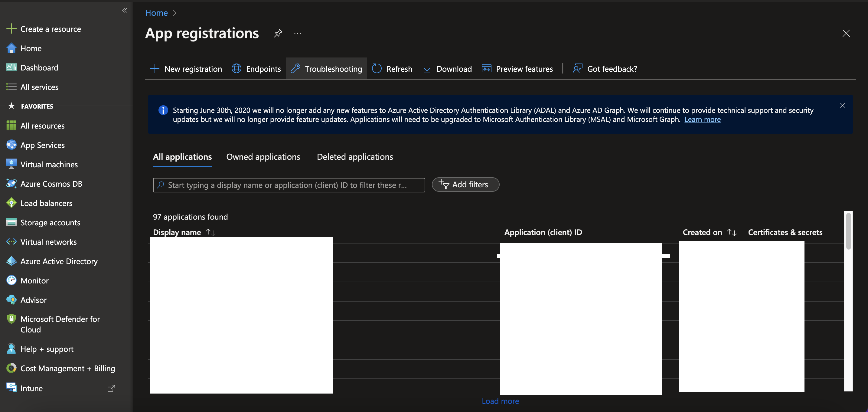868x412 pixels.
Task: Click the Azure Cosmos DB icon
Action: [11, 184]
